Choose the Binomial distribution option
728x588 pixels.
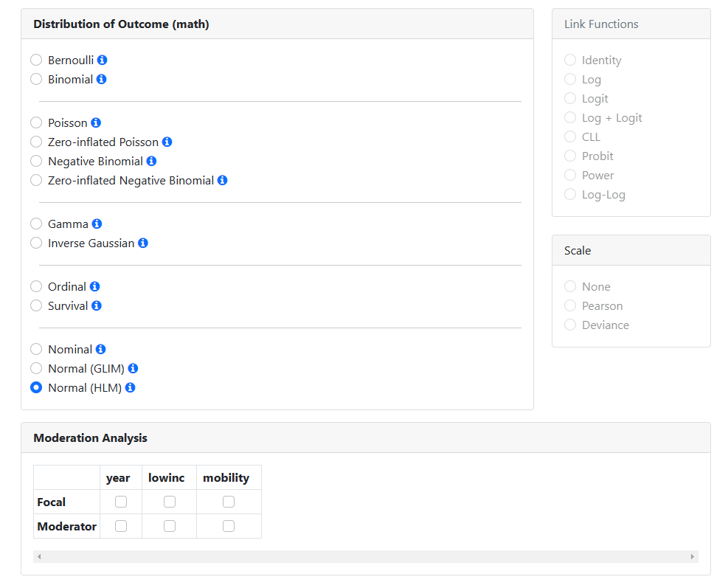tap(36, 79)
